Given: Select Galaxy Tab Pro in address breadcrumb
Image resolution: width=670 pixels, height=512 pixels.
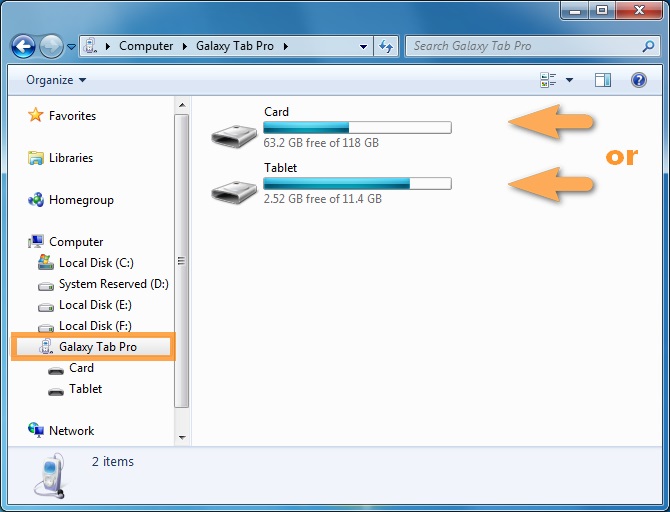Looking at the screenshot, I should pos(235,46).
